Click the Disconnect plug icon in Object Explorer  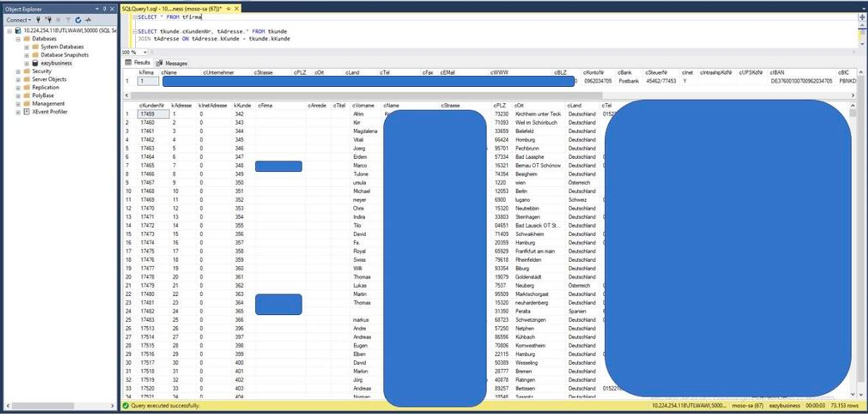(x=49, y=20)
